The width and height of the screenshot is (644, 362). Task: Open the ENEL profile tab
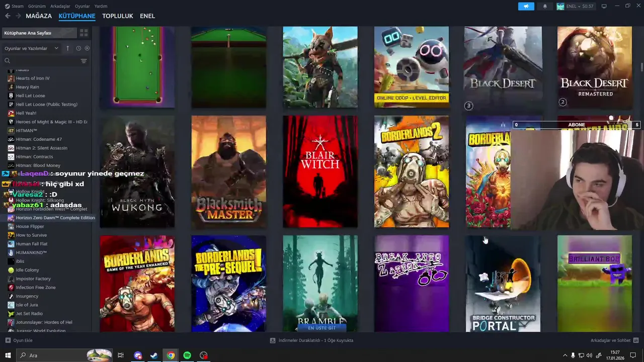(147, 16)
